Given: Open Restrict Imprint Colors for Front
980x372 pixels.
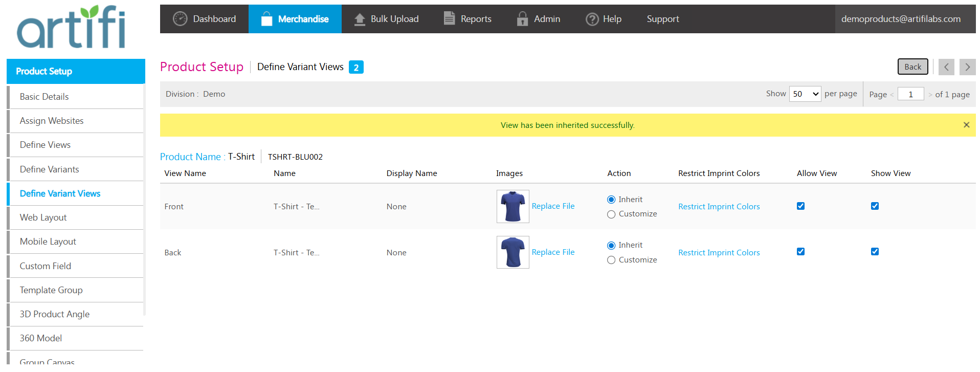Looking at the screenshot, I should (x=719, y=207).
